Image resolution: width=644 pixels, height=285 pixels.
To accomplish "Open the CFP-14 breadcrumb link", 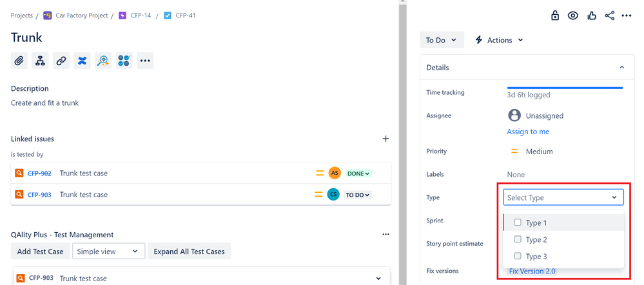I will tap(141, 15).
